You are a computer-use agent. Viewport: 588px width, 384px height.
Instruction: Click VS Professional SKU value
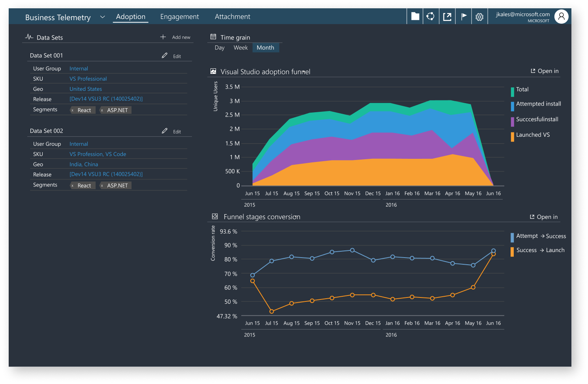88,79
